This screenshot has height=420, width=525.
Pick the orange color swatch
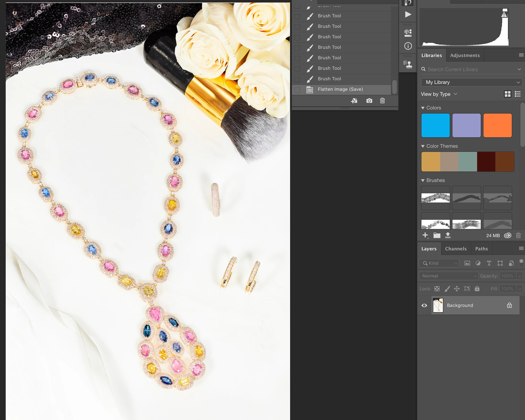[497, 125]
